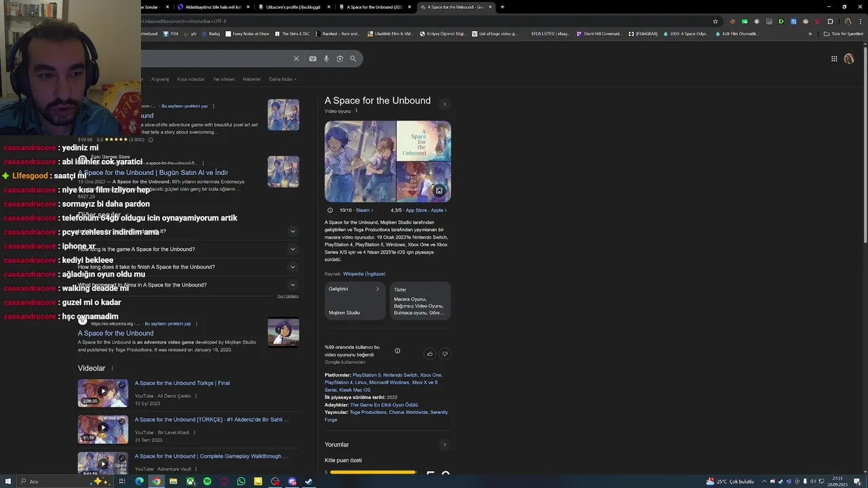Viewport: 868px width, 488px height.
Task: Bookmark this page with the star icon
Action: [715, 21]
